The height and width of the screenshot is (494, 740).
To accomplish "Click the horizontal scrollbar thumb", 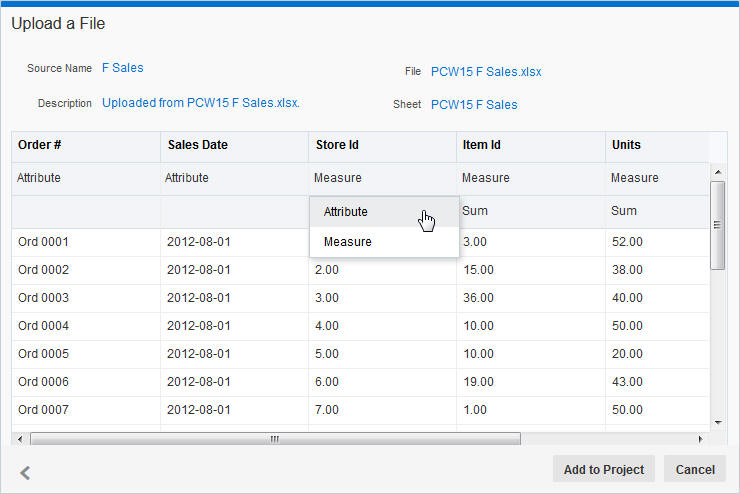I will [275, 439].
